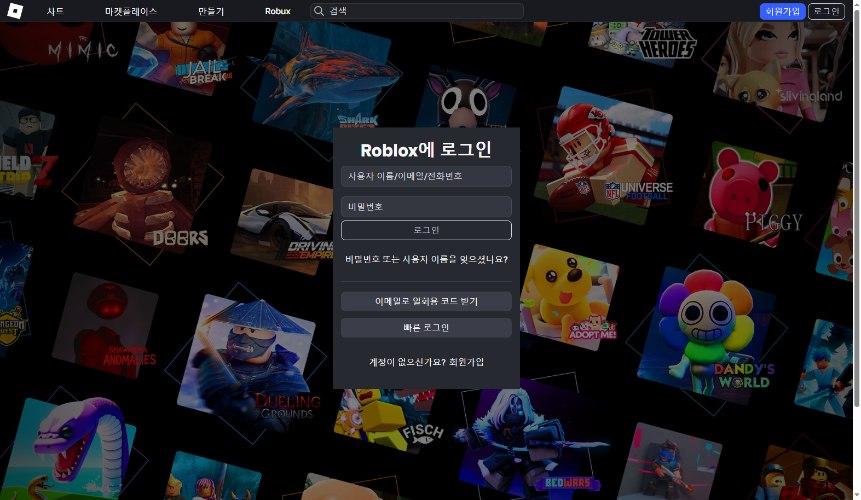The width and height of the screenshot is (861, 500).
Task: Select the Dueling Grounds thumbnail
Action: 250,362
